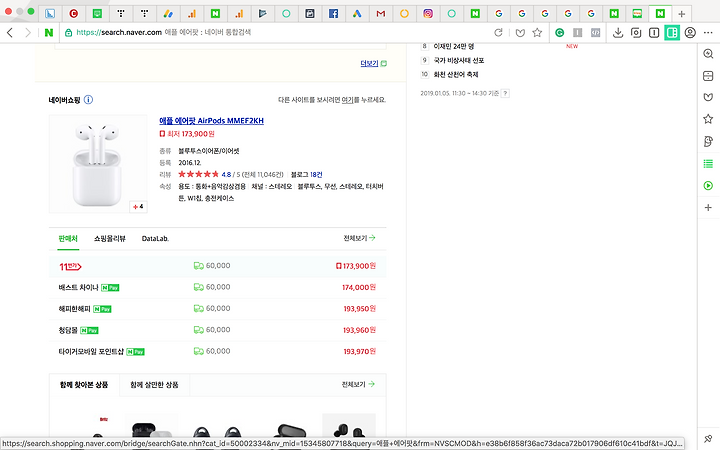
Task: Open the 애플 에어팟 AirPods MMEF2KH link
Action: pos(211,121)
